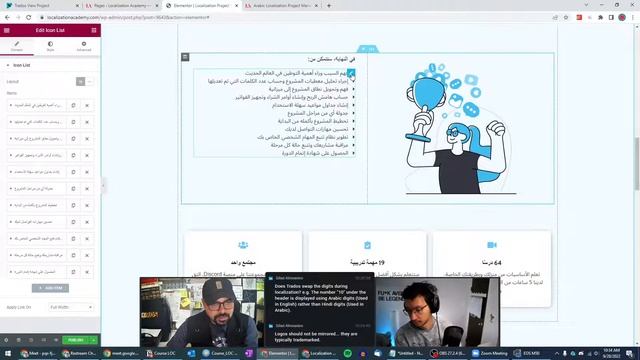Remove the جدولة أي من مراحل المشروع item
This screenshot has height=360, width=640.
pos(87,189)
